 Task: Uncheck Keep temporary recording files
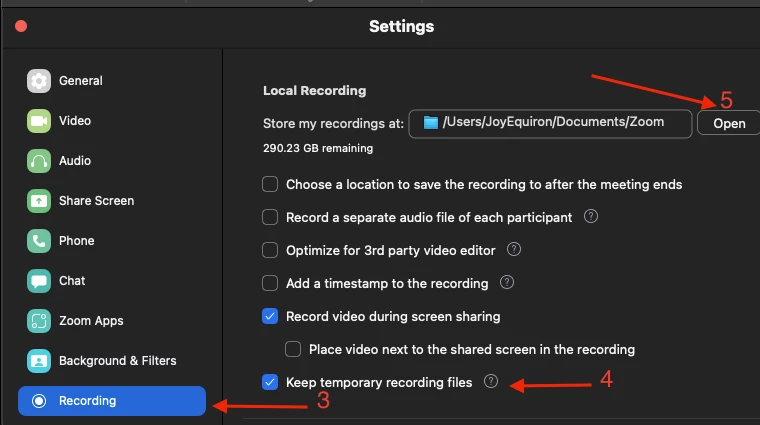(270, 382)
